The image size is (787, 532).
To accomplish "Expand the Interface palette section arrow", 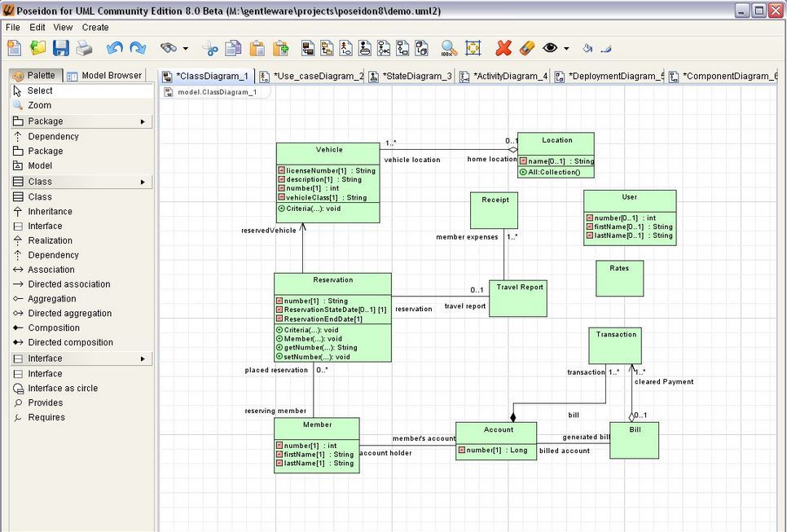I will point(143,358).
